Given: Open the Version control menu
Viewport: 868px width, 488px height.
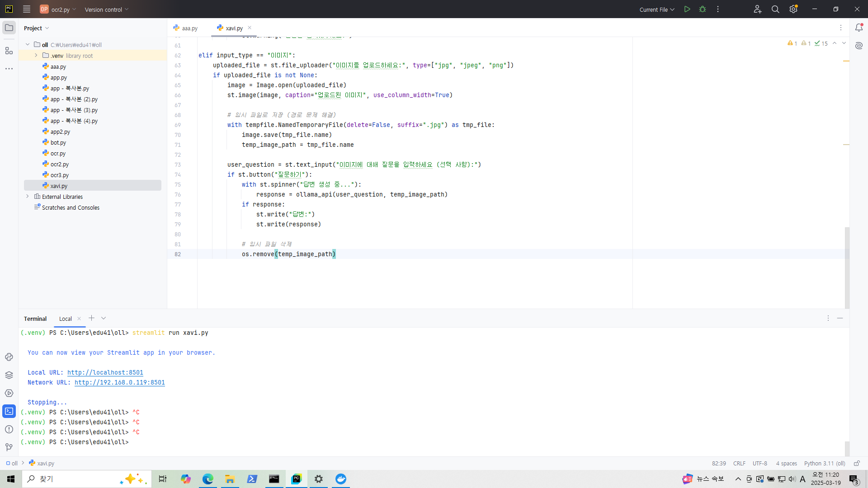Looking at the screenshot, I should pyautogui.click(x=107, y=9).
